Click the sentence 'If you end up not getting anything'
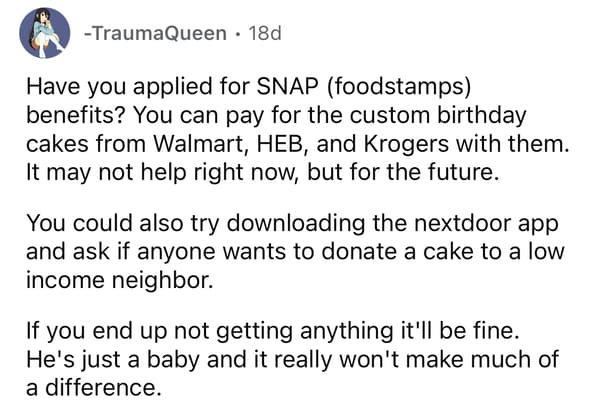 click(273, 331)
